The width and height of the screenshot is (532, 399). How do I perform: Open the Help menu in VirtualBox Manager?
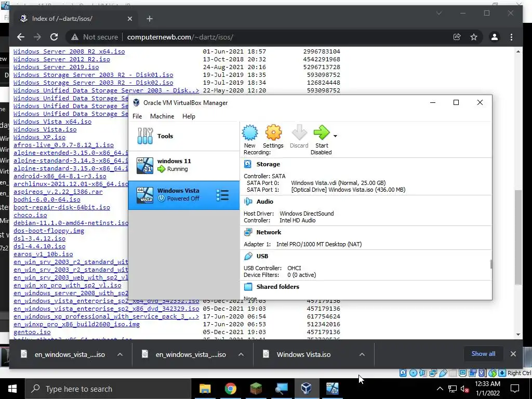coord(189,116)
